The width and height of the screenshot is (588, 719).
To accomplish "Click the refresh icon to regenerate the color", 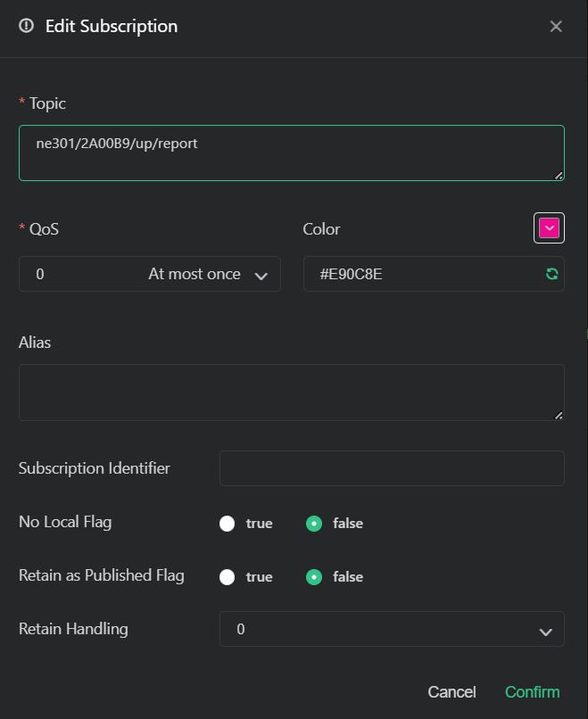I will tap(551, 274).
